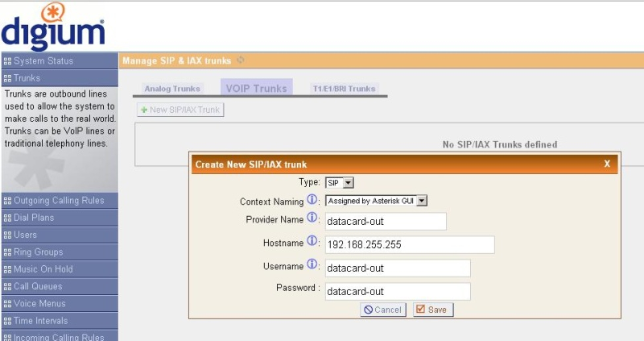Click info icon next to Context Naming

tap(312, 201)
